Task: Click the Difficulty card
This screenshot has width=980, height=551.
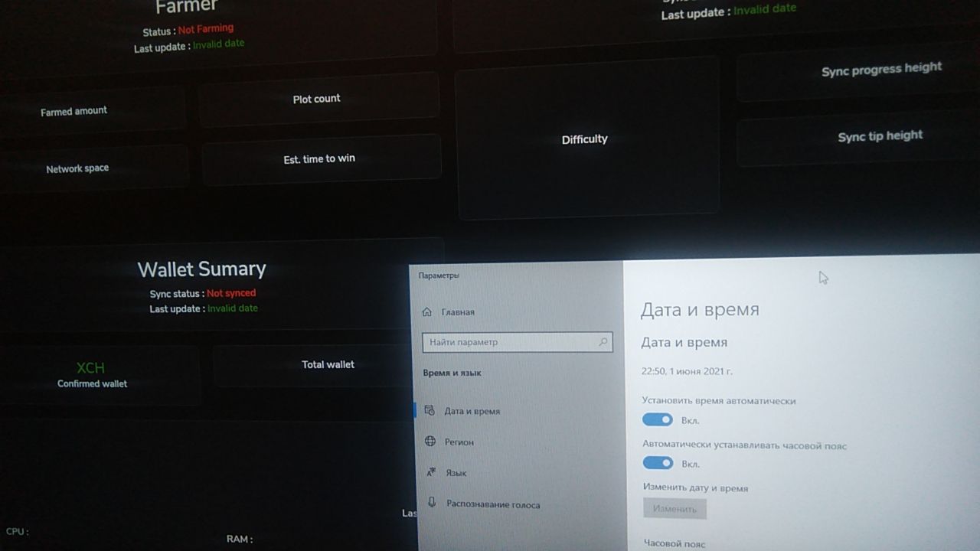Action: [x=587, y=140]
